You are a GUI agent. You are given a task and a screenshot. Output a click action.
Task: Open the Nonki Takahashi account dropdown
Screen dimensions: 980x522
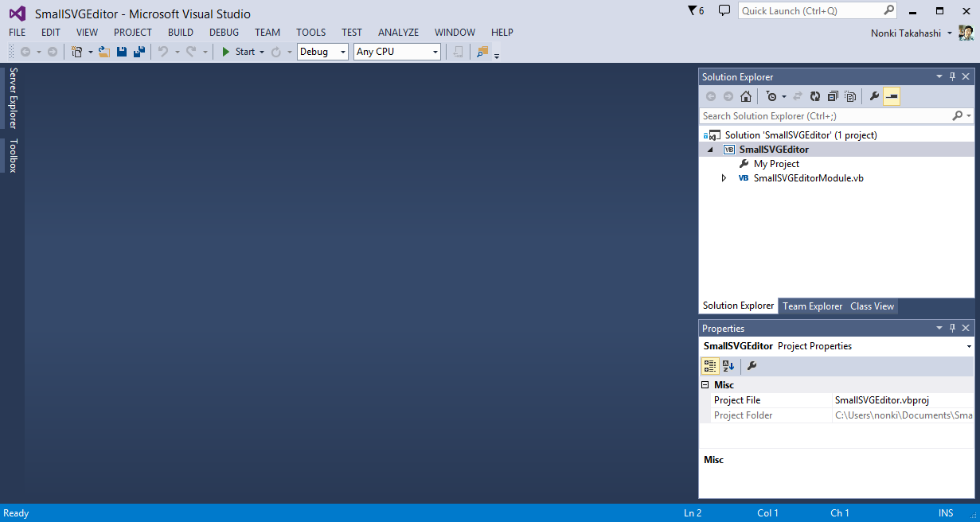tap(950, 33)
